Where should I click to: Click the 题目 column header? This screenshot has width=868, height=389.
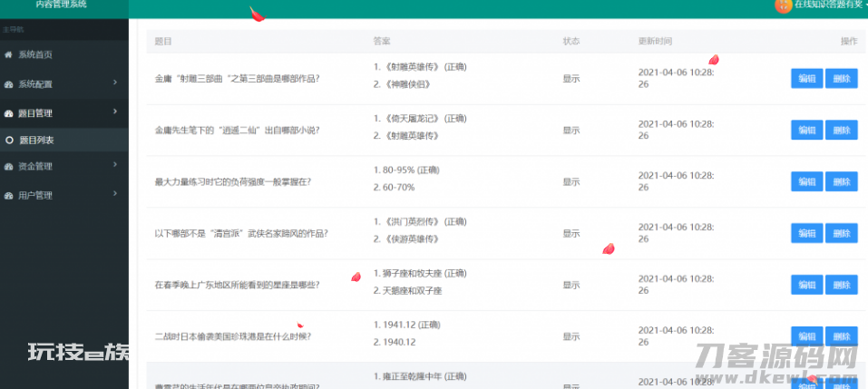click(x=163, y=42)
